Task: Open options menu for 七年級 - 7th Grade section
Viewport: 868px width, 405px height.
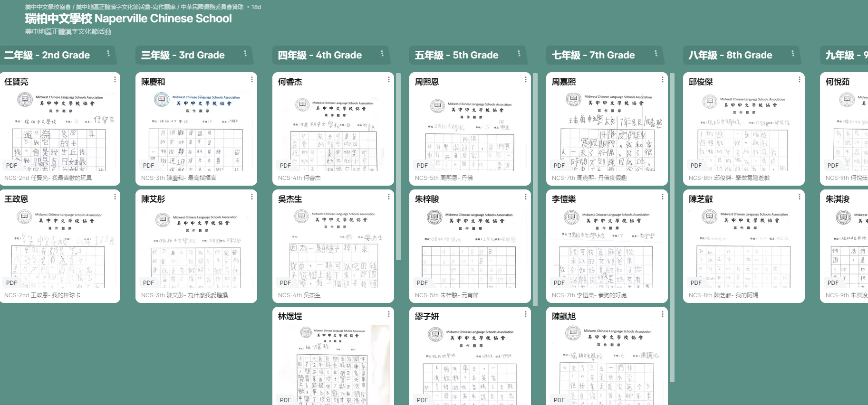Action: (x=656, y=54)
